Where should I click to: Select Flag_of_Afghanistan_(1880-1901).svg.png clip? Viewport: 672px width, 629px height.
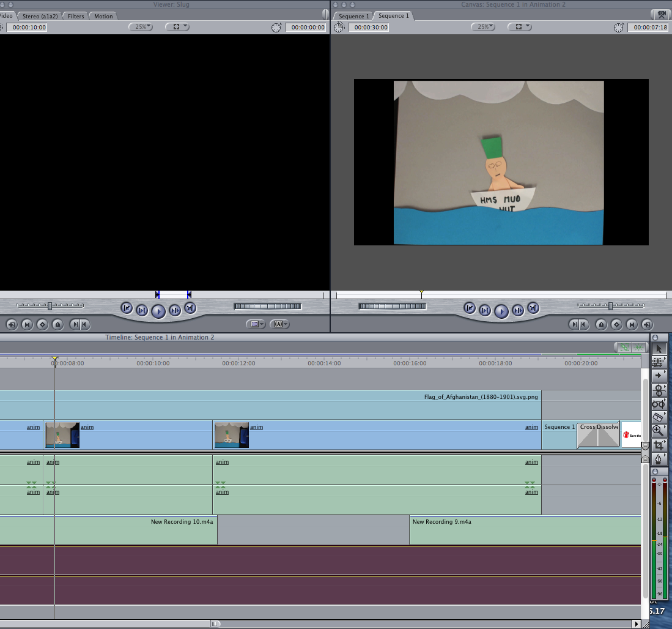270,405
